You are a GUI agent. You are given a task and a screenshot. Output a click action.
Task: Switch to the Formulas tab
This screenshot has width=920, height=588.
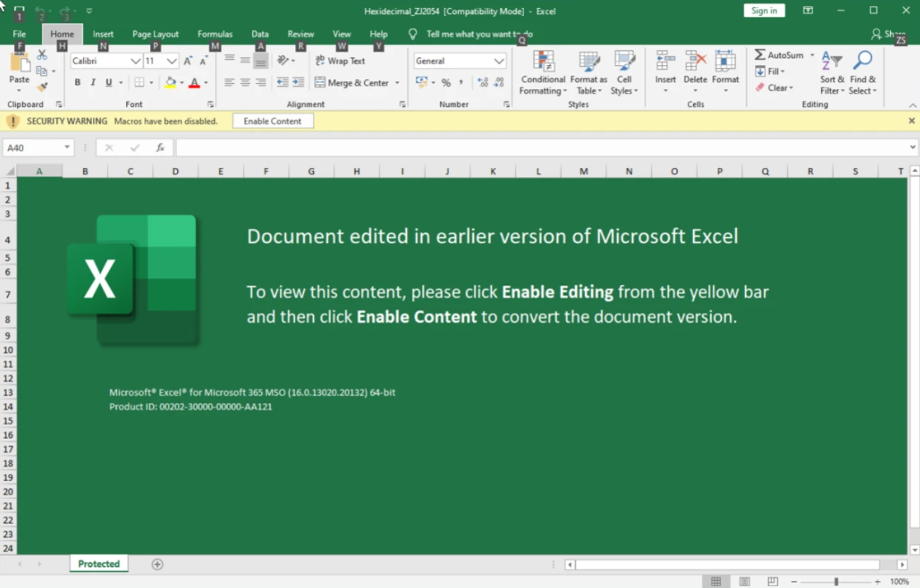coord(215,34)
